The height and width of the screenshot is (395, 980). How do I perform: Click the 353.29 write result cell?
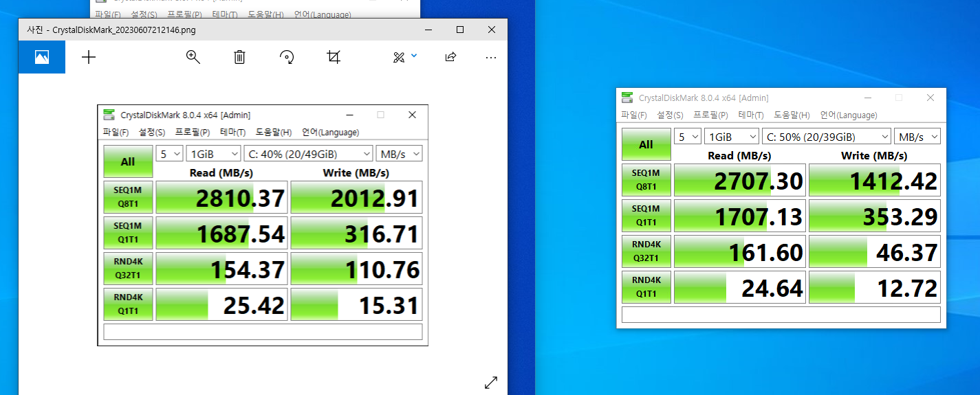875,216
